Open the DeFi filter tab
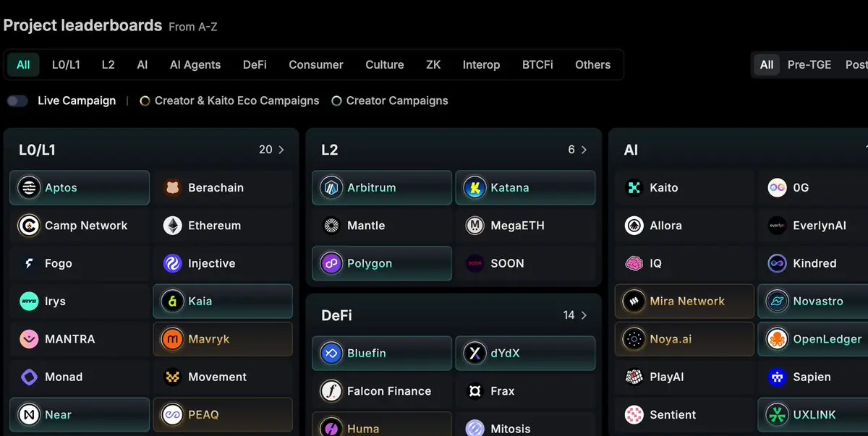The height and width of the screenshot is (436, 868). (x=255, y=64)
